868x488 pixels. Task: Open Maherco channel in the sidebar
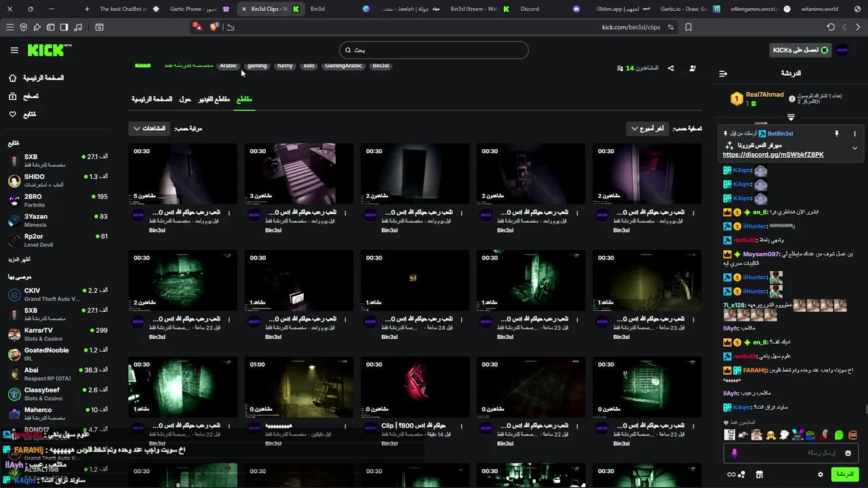coord(58,413)
